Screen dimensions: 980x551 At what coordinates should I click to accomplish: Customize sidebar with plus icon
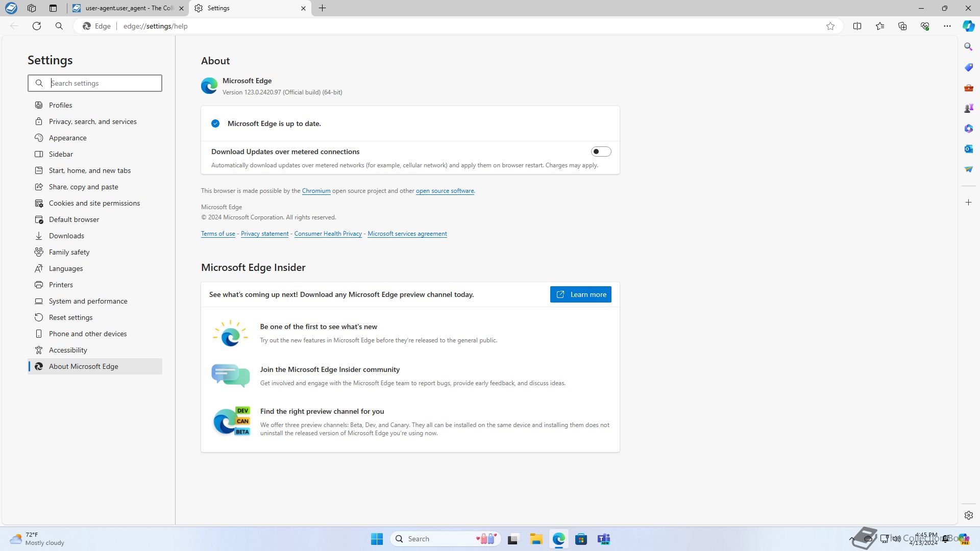point(968,203)
